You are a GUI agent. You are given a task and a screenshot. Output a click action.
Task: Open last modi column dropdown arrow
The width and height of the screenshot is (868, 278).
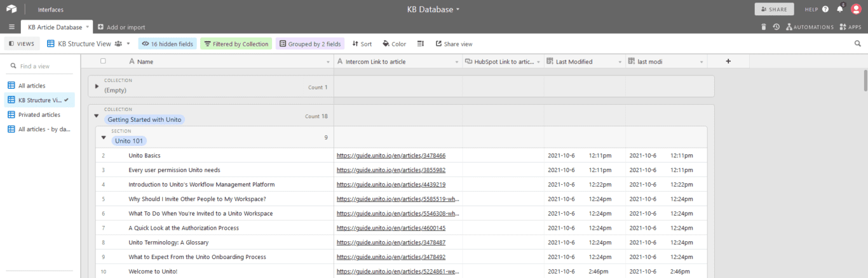[x=702, y=62]
